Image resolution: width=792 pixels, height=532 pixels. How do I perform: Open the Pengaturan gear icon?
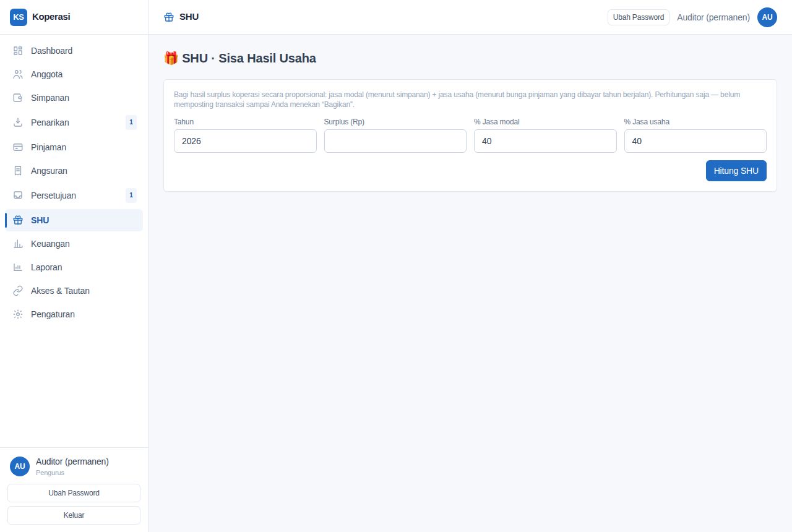pos(18,314)
